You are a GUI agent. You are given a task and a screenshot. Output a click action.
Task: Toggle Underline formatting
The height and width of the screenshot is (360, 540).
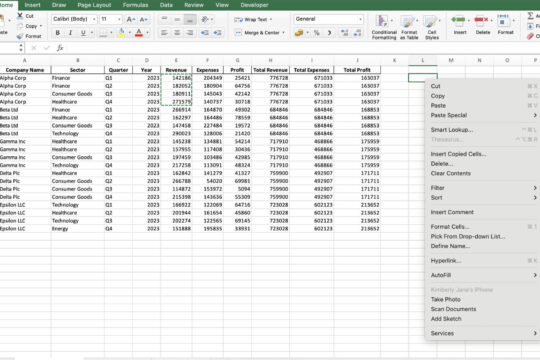pyautogui.click(x=83, y=33)
